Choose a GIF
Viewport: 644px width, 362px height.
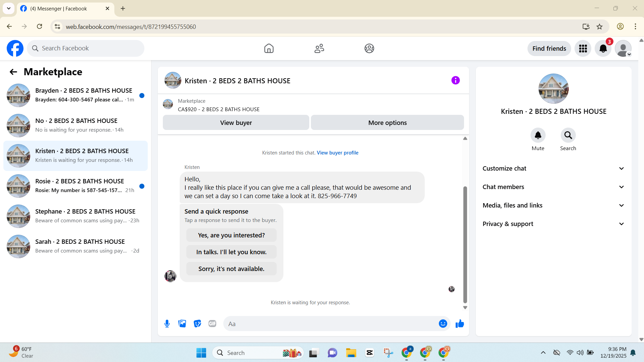point(212,324)
